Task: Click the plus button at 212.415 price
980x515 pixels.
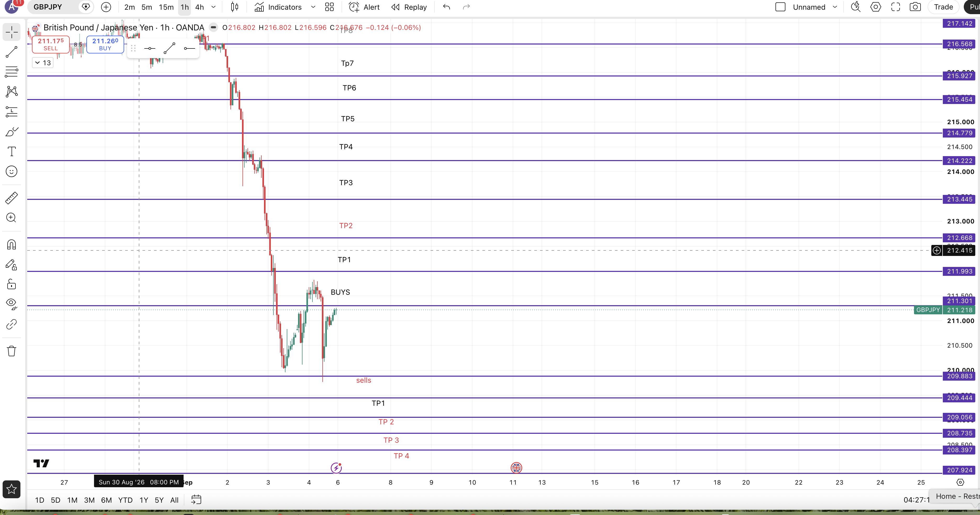Action: tap(936, 250)
